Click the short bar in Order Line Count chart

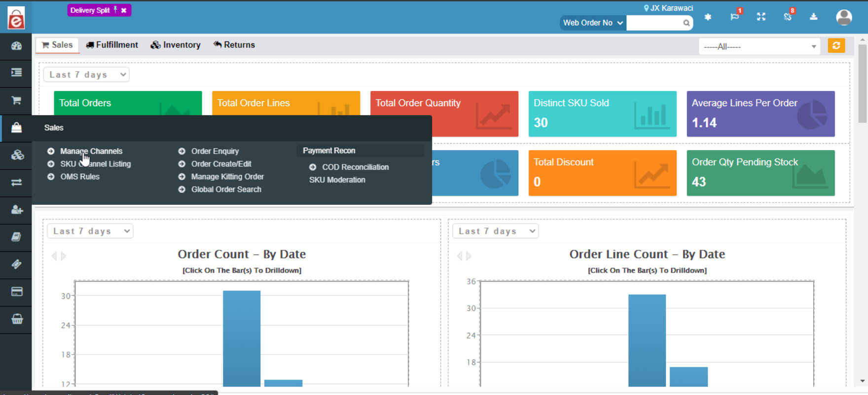(688, 377)
